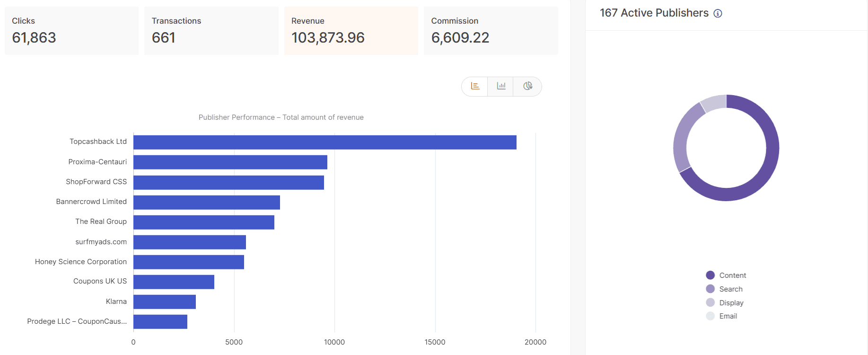The width and height of the screenshot is (868, 355).
Task: Click the clicks value 61,863
Action: (x=34, y=37)
